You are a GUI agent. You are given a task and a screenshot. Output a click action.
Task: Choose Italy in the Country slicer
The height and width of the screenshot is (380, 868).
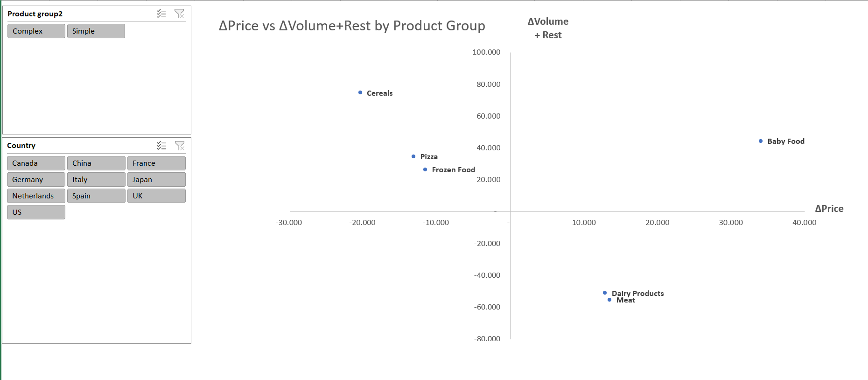coord(96,180)
